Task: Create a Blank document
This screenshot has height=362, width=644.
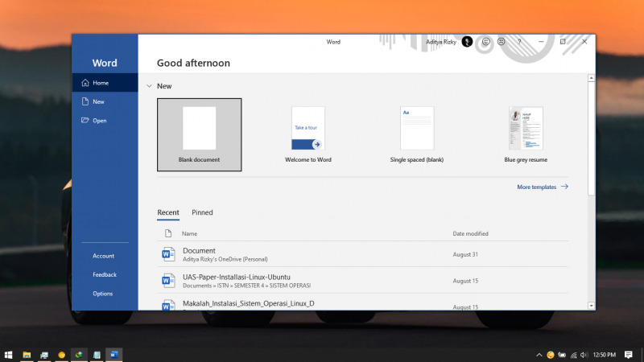Action: click(x=199, y=134)
